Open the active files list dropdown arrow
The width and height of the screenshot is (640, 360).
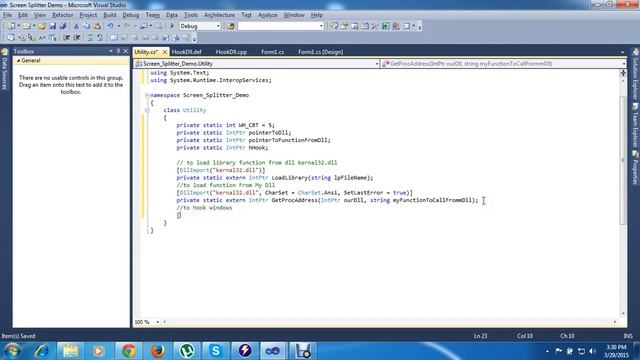[x=622, y=52]
